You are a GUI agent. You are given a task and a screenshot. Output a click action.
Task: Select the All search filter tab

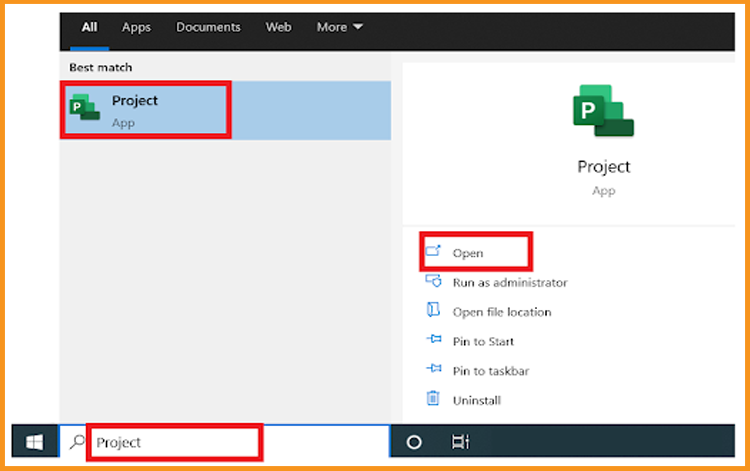pyautogui.click(x=89, y=27)
